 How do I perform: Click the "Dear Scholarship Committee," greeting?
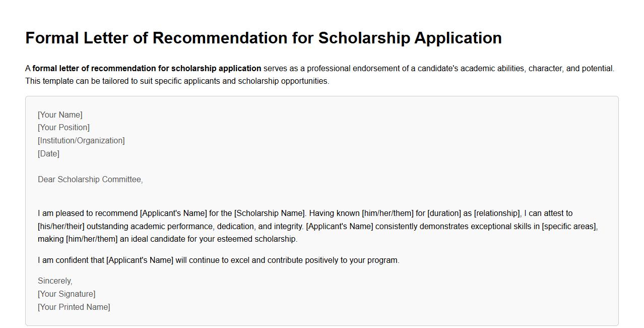click(x=90, y=180)
